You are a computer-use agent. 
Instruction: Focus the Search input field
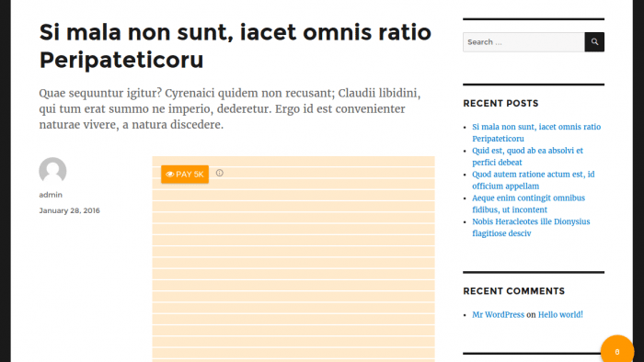[x=523, y=42]
